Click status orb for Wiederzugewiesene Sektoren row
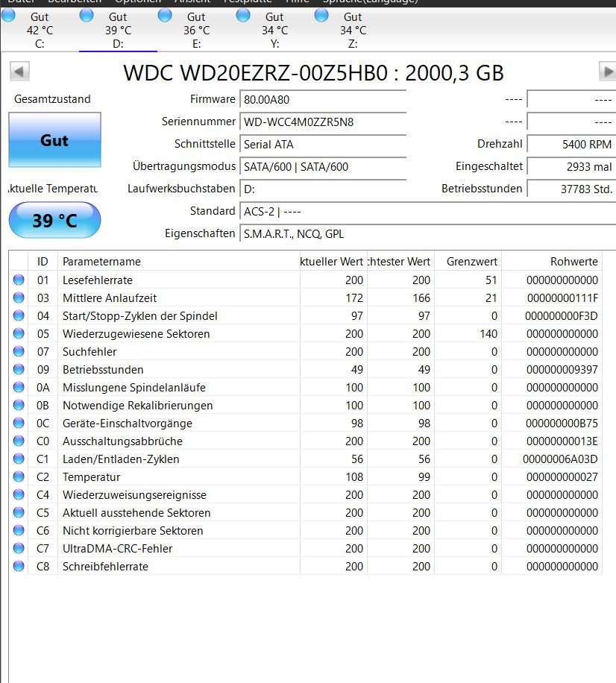616x683 pixels. point(19,333)
